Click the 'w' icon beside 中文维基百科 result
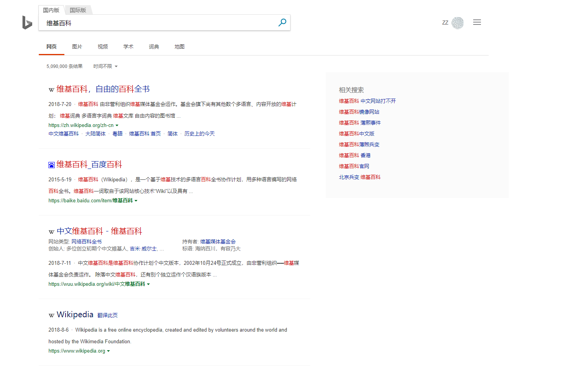Image resolution: width=588 pixels, height=372 pixels. tap(51, 231)
